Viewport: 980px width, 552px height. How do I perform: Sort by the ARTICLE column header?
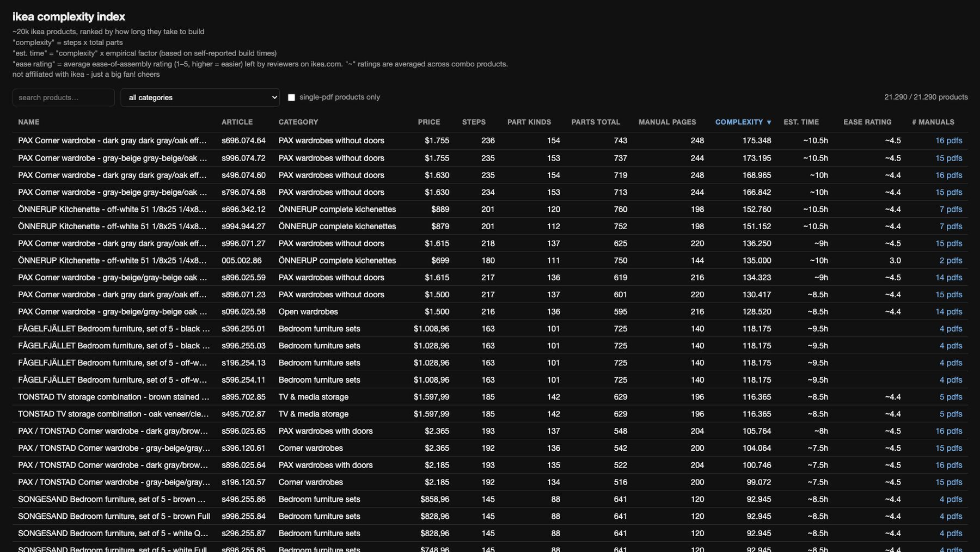tap(237, 122)
